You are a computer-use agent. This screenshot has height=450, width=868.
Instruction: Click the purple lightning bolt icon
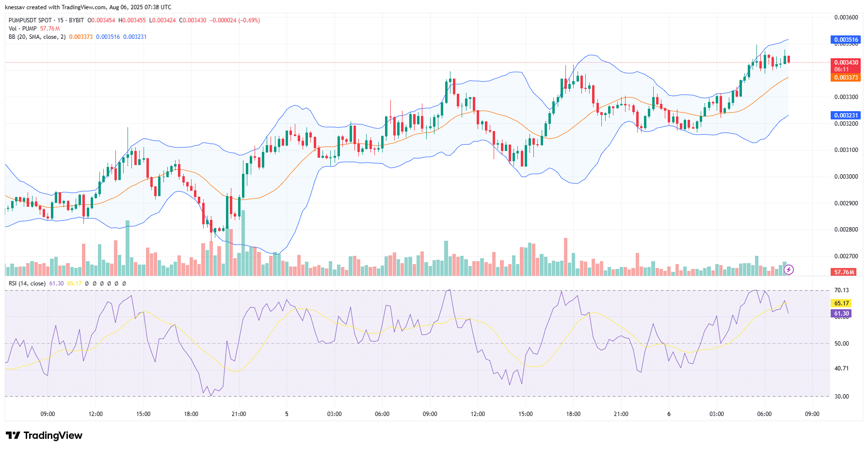(789, 269)
